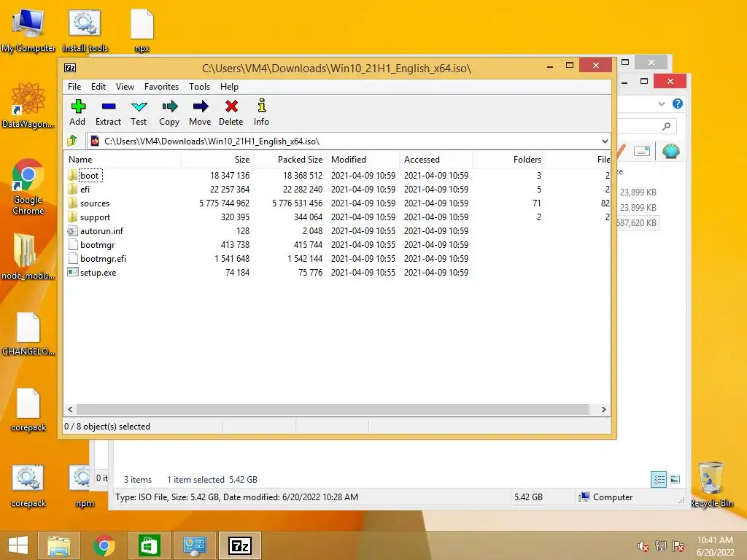Click the Extract toolbar icon
The height and width of the screenshot is (560, 747).
click(109, 106)
